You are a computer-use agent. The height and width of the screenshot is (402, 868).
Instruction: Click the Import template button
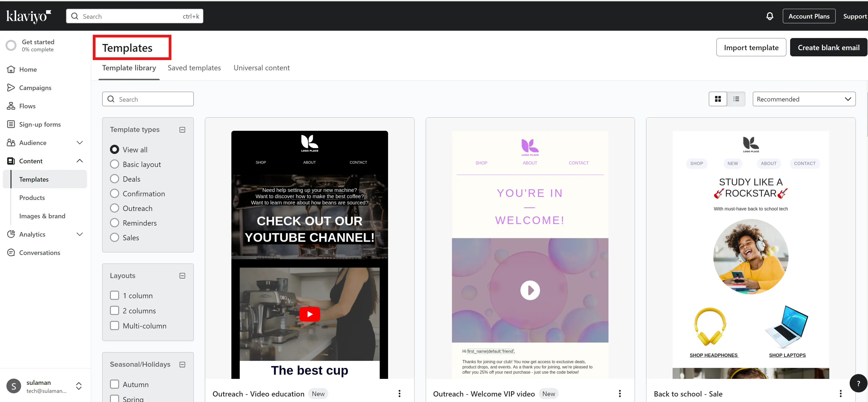tap(751, 47)
